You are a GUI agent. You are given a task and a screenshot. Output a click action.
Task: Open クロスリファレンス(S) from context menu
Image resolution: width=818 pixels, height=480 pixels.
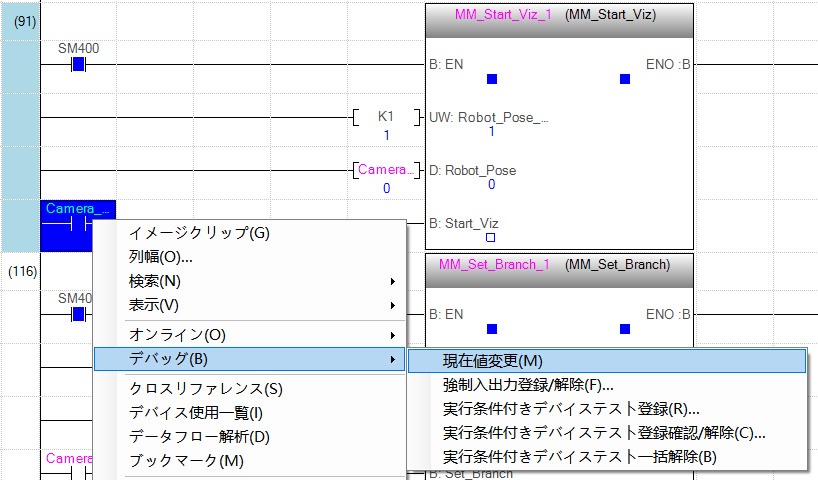coord(206,389)
